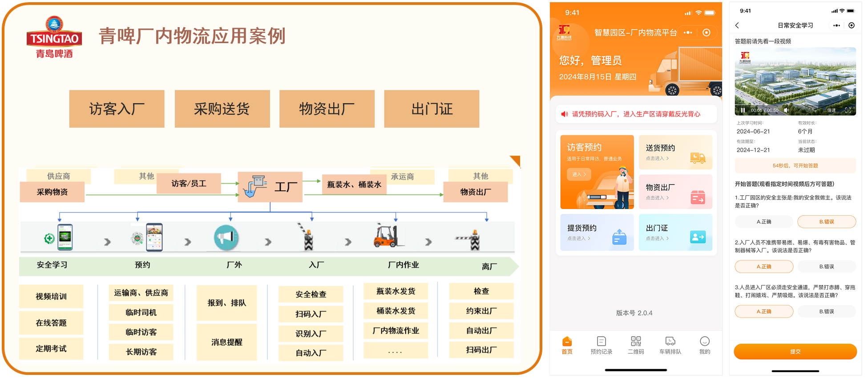This screenshot has height=378, width=868.
Task: Click the 54秒后，可开始答题 countdown bar
Action: [795, 166]
